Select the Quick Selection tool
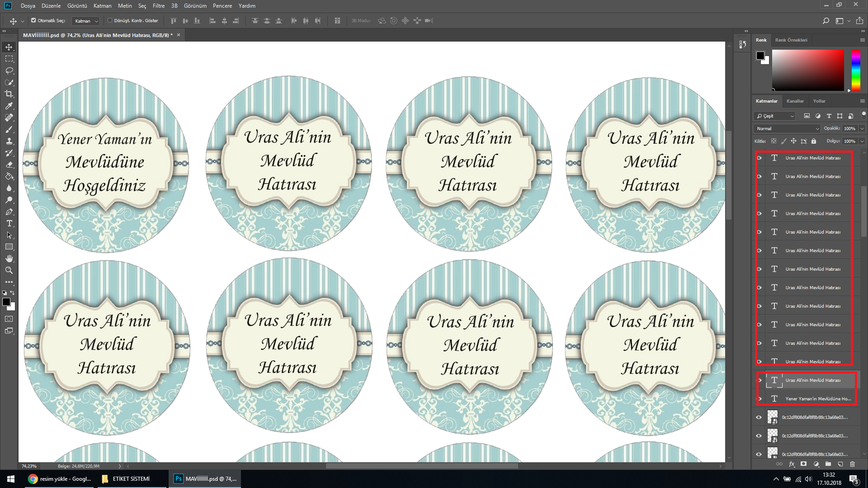868x488 pixels. [9, 82]
